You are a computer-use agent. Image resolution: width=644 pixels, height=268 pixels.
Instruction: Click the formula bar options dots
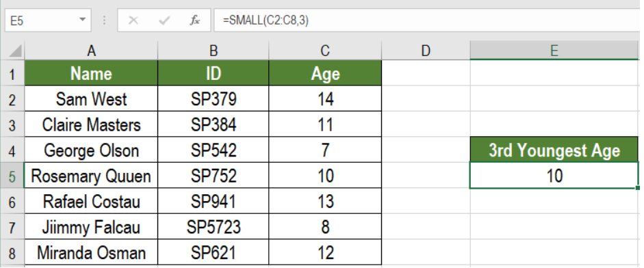point(104,20)
